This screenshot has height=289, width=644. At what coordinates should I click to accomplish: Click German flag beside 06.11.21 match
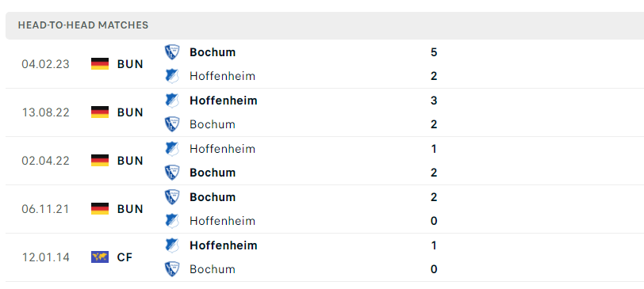pos(100,209)
